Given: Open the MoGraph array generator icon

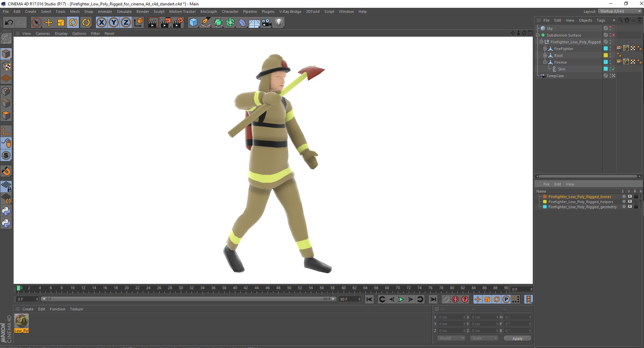Looking at the screenshot, I should [230, 23].
